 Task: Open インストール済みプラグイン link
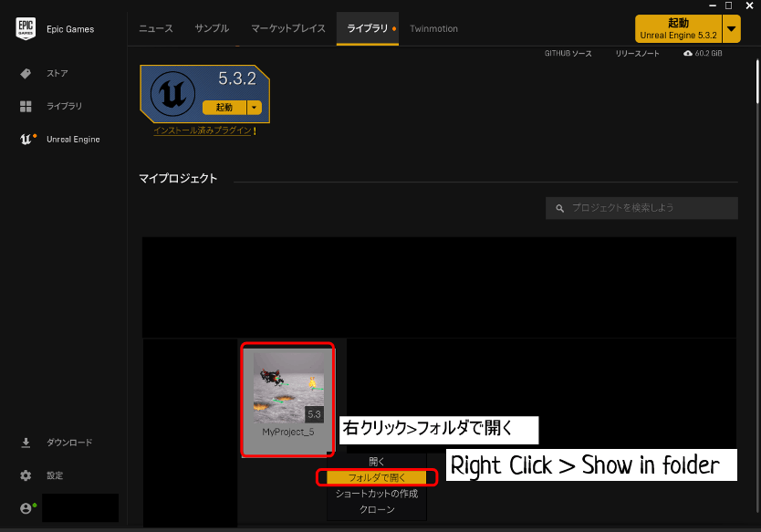click(203, 130)
